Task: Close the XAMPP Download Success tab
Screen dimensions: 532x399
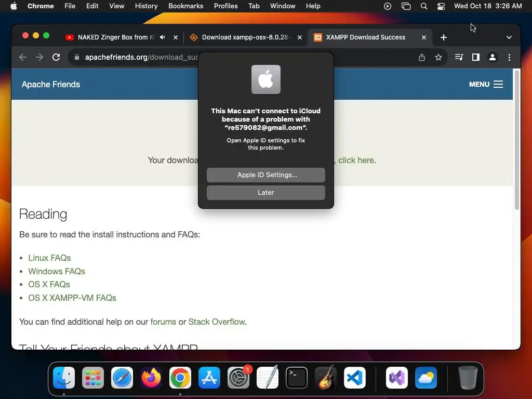Action: coord(424,37)
